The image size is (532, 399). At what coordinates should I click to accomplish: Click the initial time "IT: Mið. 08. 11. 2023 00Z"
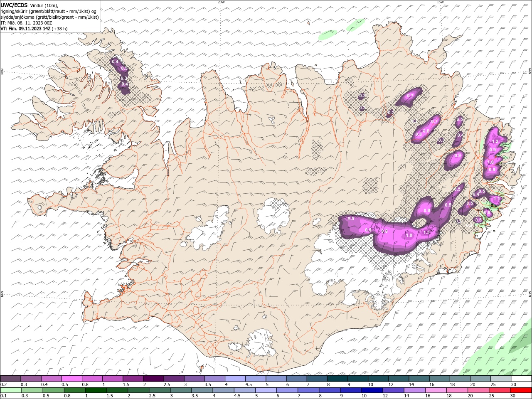click(x=26, y=23)
